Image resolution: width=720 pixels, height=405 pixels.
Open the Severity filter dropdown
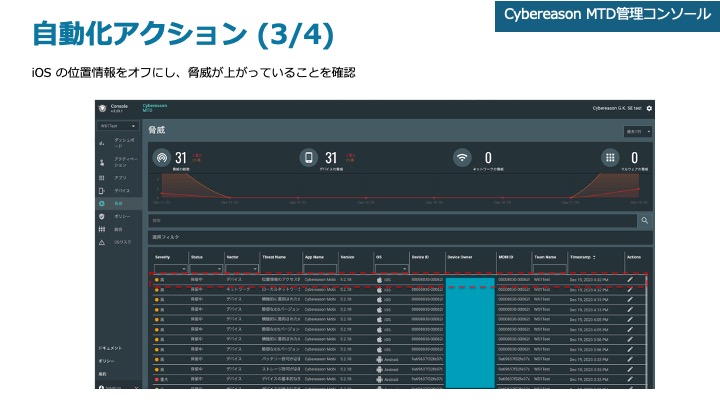tap(170, 269)
